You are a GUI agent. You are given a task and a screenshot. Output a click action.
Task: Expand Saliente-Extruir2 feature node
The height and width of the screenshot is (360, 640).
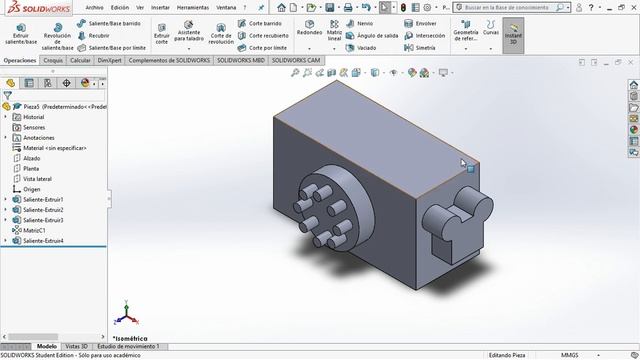(6, 209)
